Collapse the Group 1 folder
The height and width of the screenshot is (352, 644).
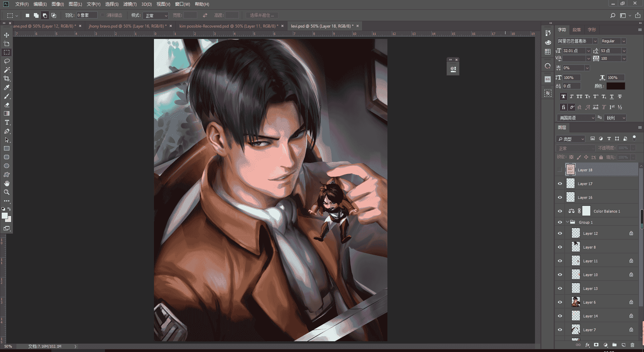coord(568,222)
